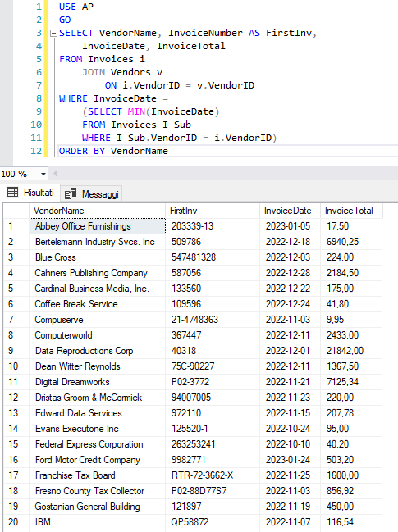
Task: Select row header number 1
Action: (16, 226)
